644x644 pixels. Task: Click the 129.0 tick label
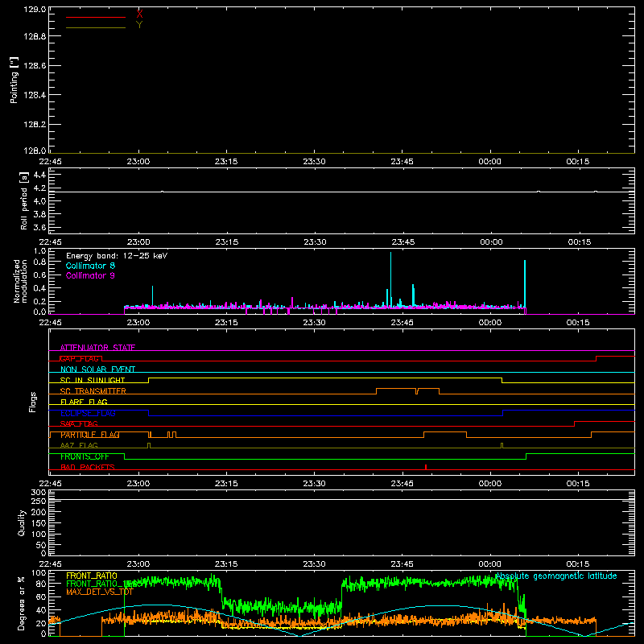click(x=35, y=10)
